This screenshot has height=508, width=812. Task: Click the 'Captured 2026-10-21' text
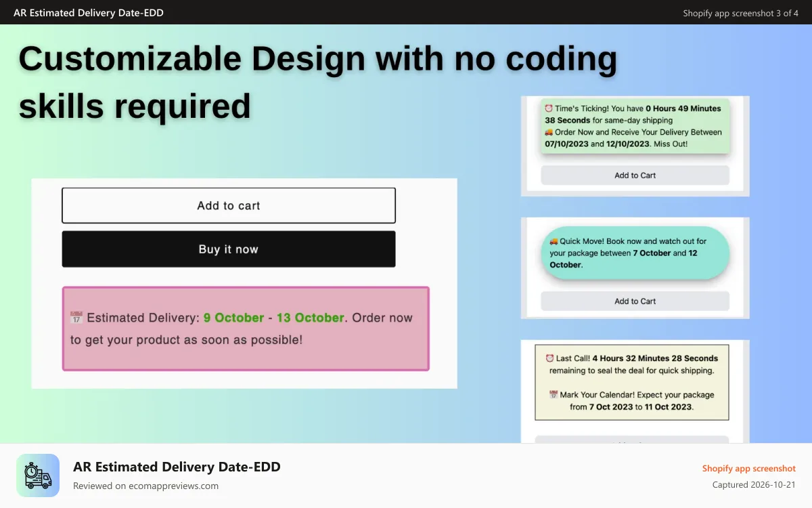click(x=754, y=485)
